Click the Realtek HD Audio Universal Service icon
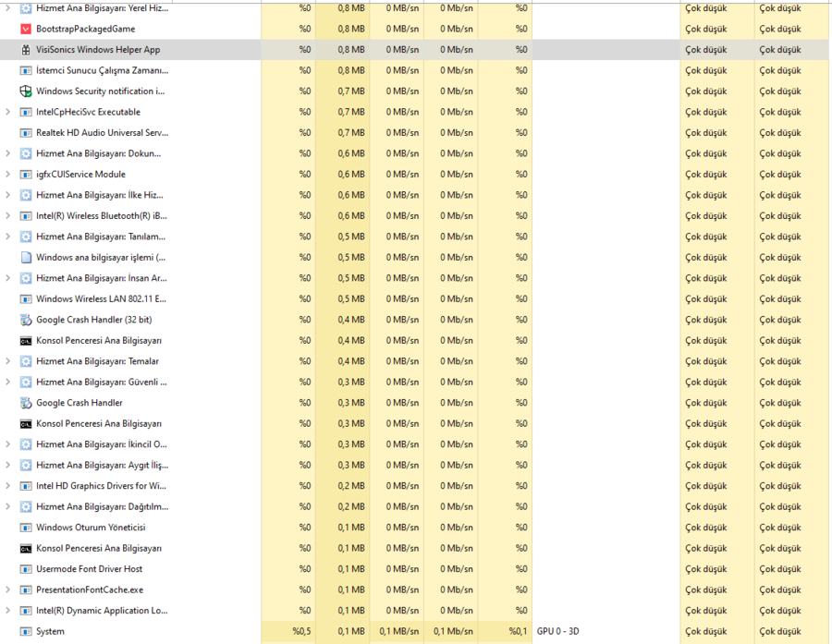The width and height of the screenshot is (832, 644). click(x=26, y=133)
